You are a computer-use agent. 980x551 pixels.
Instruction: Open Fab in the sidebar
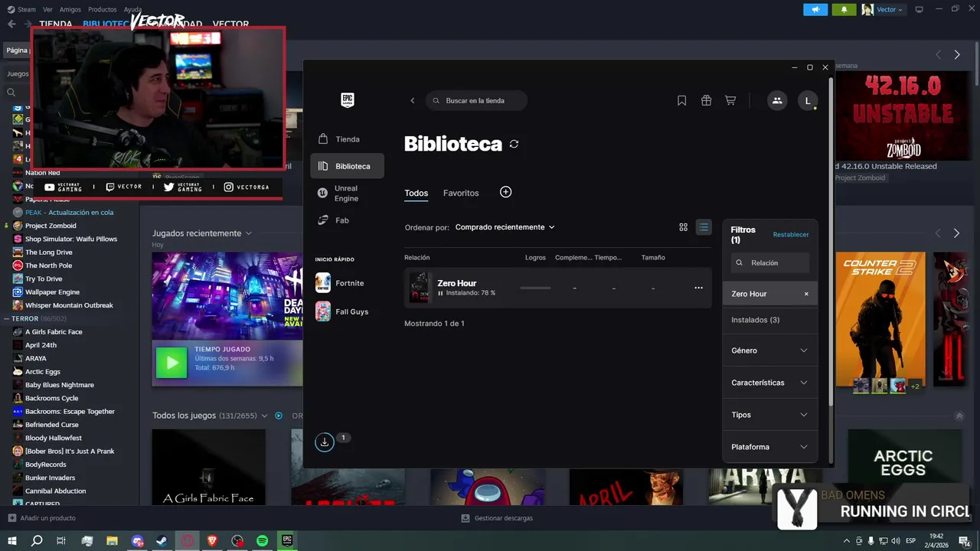coord(347,220)
